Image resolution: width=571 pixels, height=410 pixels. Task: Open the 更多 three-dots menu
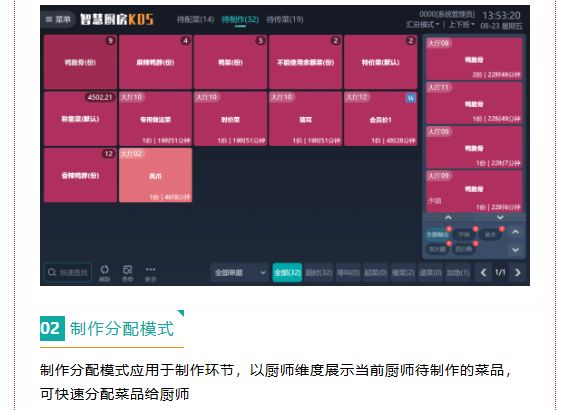pyautogui.click(x=150, y=273)
